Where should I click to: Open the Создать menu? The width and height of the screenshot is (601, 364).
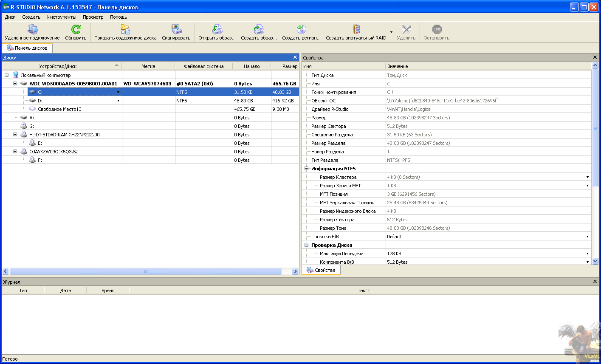pyautogui.click(x=31, y=17)
